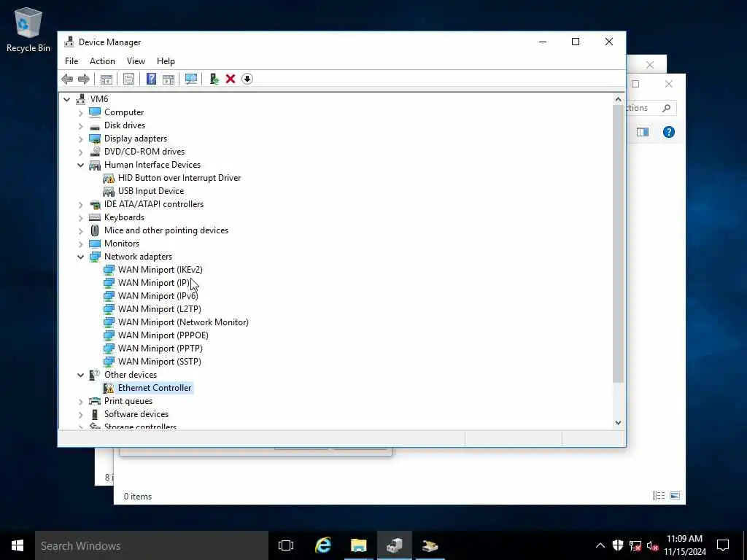The image size is (747, 560).
Task: Click the blue help icon in background window
Action: click(x=668, y=132)
